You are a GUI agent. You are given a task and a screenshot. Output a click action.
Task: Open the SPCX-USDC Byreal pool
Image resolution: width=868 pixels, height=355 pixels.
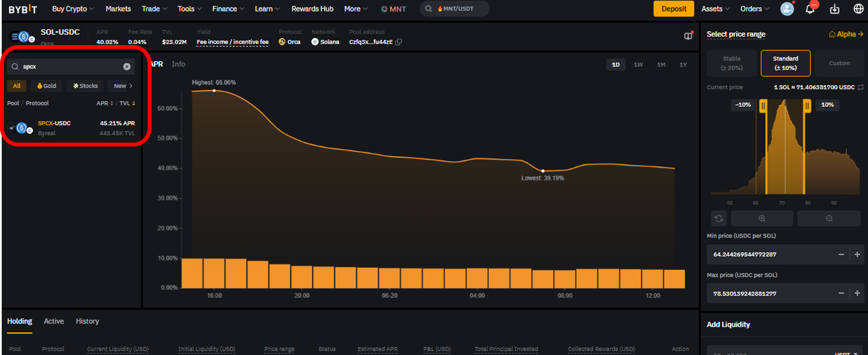click(71, 128)
